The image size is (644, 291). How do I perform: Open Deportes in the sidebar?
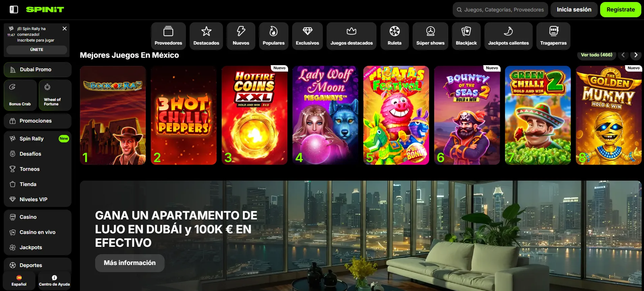37,265
